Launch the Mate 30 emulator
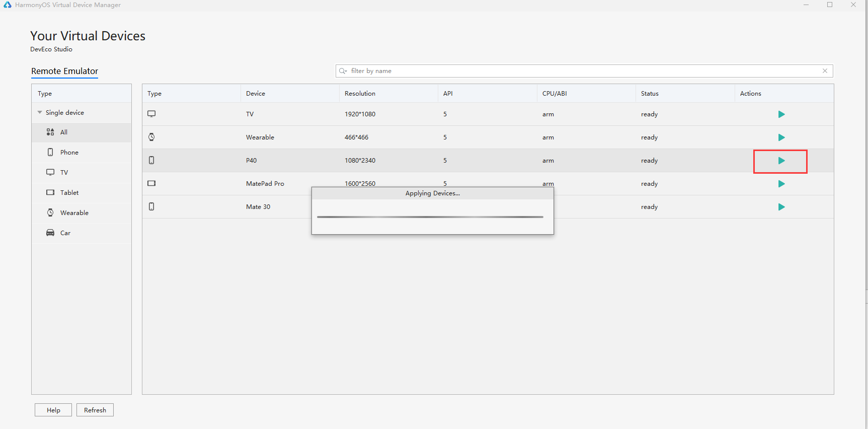The image size is (868, 429). [781, 207]
